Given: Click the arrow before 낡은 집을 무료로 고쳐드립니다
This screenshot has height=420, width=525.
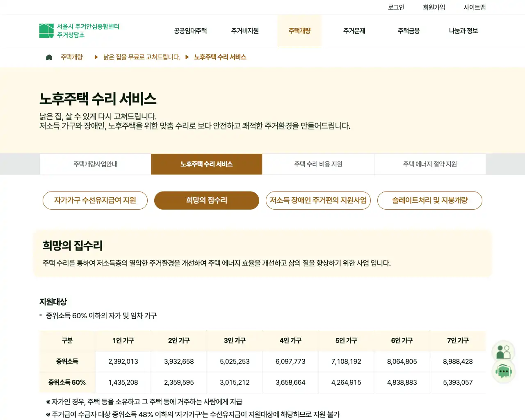Looking at the screenshot, I should [x=96, y=57].
